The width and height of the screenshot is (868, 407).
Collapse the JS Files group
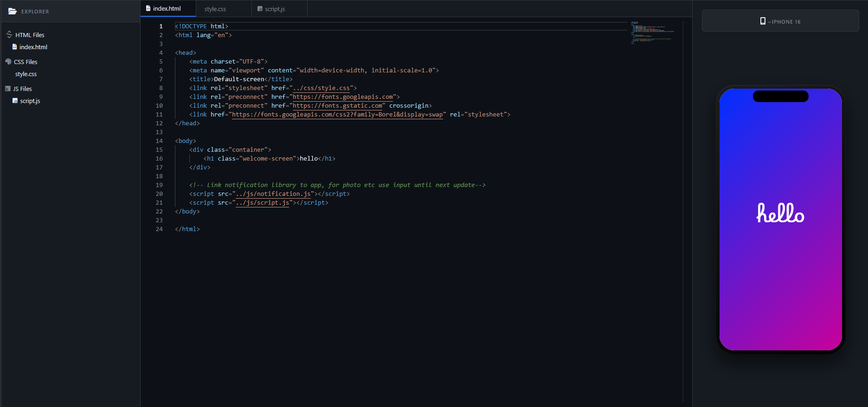(x=19, y=89)
